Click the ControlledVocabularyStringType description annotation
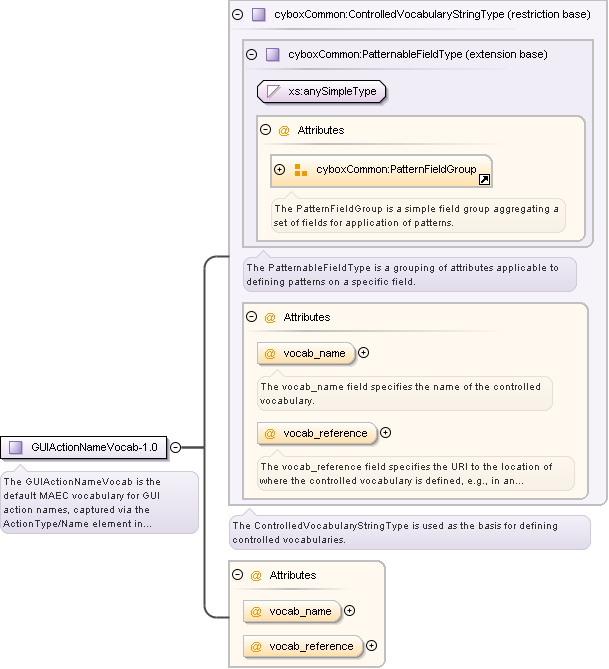The width and height of the screenshot is (609, 669). pyautogui.click(x=410, y=532)
